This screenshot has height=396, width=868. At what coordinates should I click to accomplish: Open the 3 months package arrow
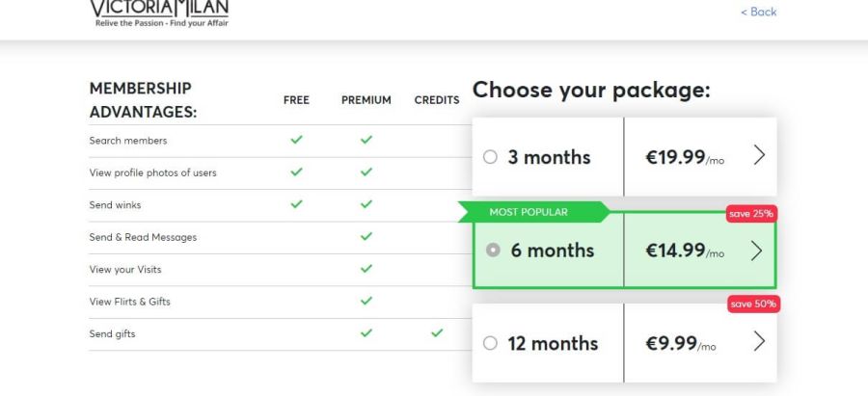758,156
